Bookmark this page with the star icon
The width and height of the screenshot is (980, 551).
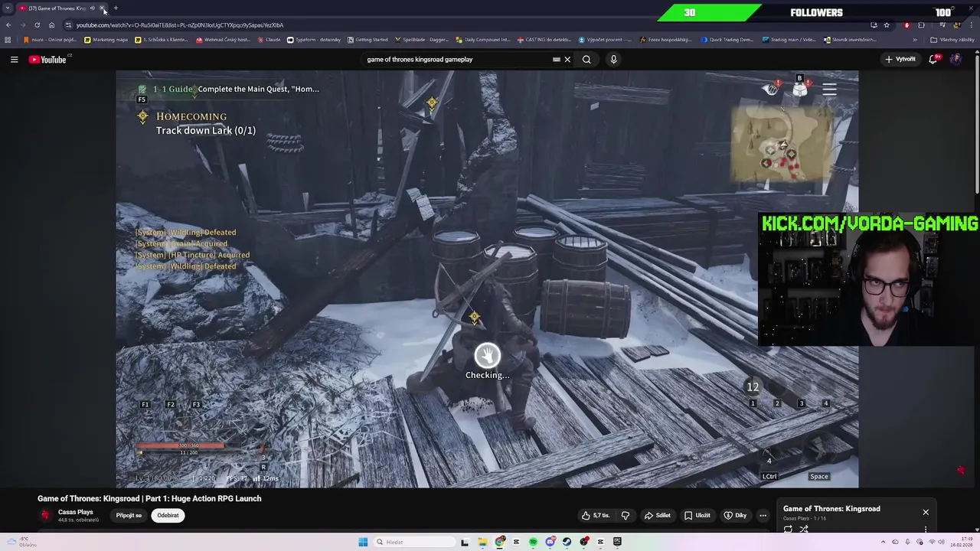pos(887,24)
